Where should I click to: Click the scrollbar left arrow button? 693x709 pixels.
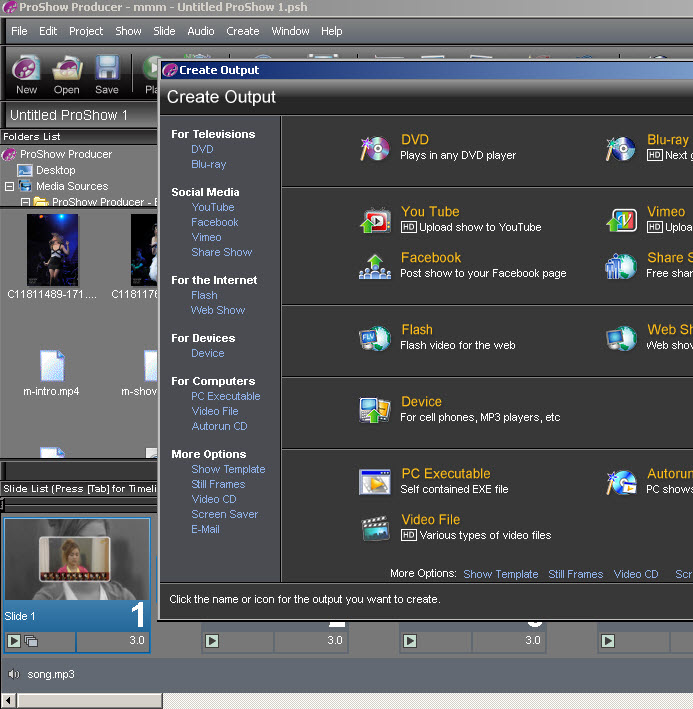8,701
